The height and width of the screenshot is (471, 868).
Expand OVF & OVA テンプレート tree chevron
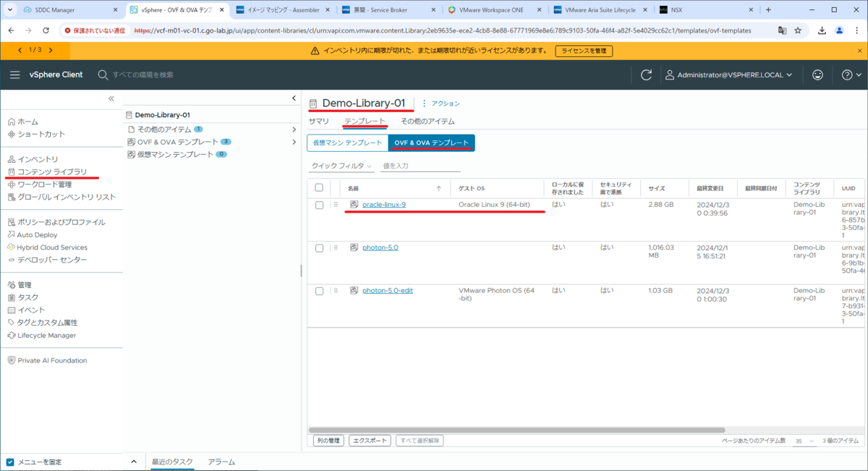point(294,142)
